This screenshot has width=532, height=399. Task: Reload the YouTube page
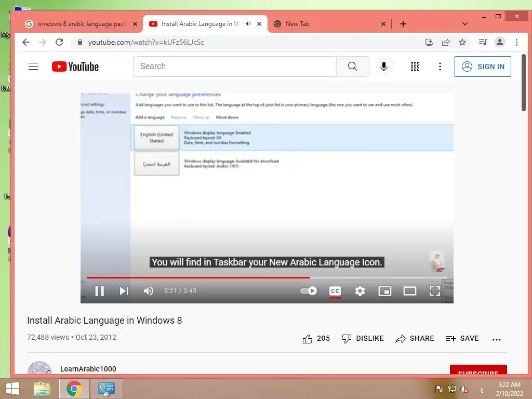59,42
